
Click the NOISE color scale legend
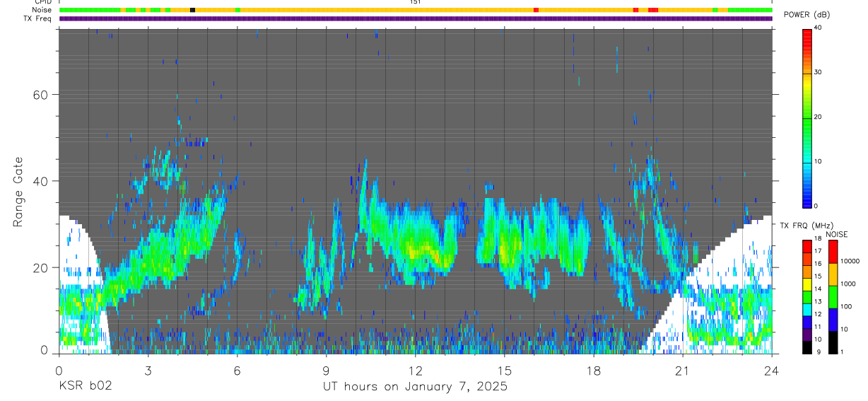click(x=832, y=296)
